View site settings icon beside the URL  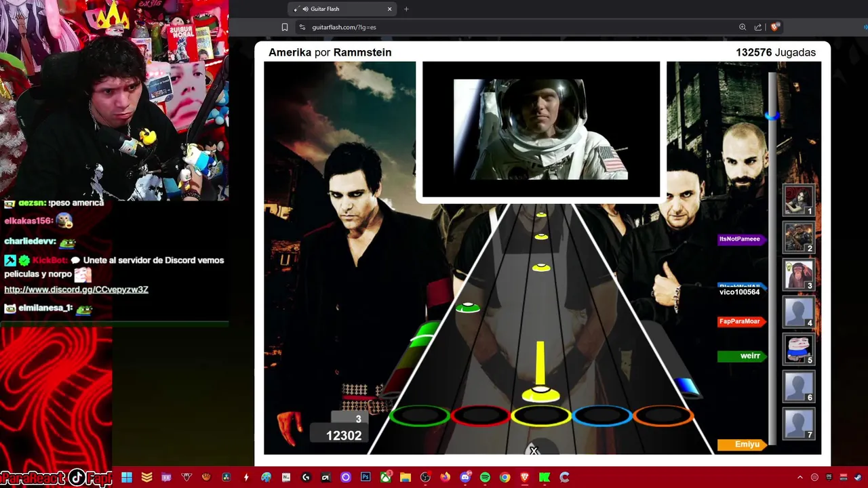[302, 27]
